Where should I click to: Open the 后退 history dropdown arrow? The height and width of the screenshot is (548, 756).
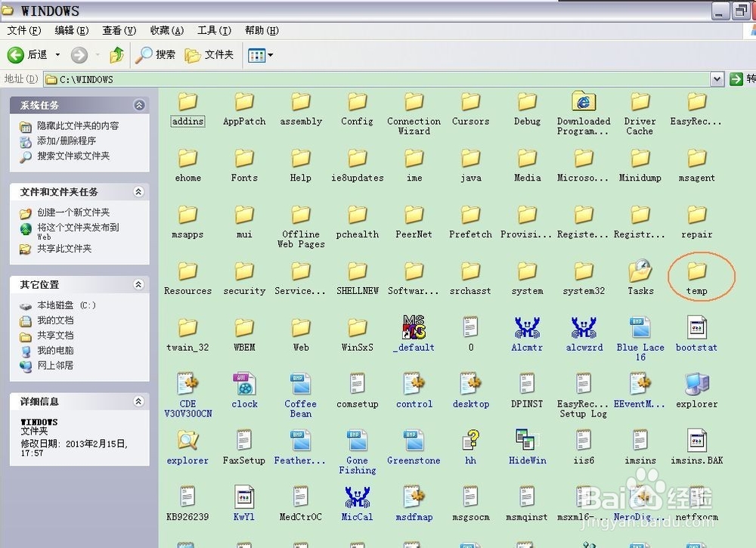tap(57, 55)
